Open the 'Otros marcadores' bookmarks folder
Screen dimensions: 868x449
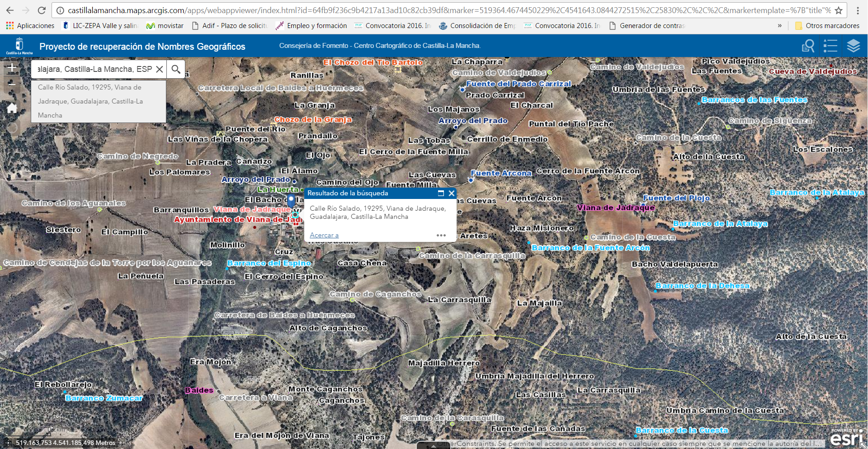pos(827,26)
